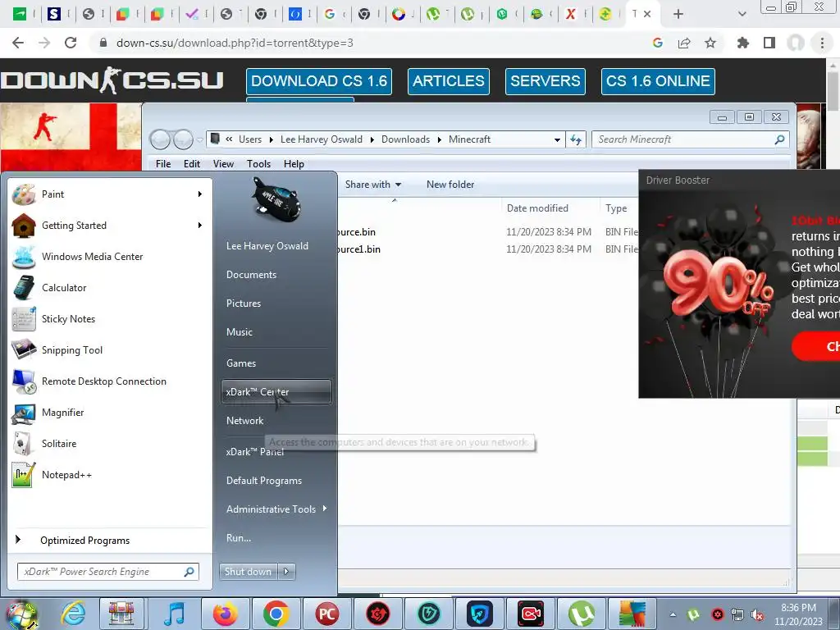840x630 pixels.
Task: Click the Shut down button
Action: pyautogui.click(x=248, y=572)
